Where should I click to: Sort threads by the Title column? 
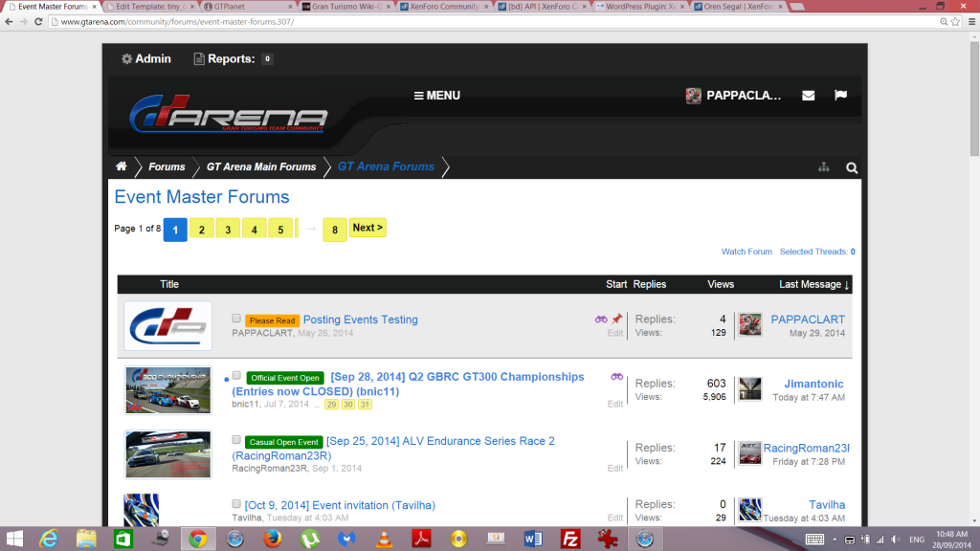coord(168,284)
